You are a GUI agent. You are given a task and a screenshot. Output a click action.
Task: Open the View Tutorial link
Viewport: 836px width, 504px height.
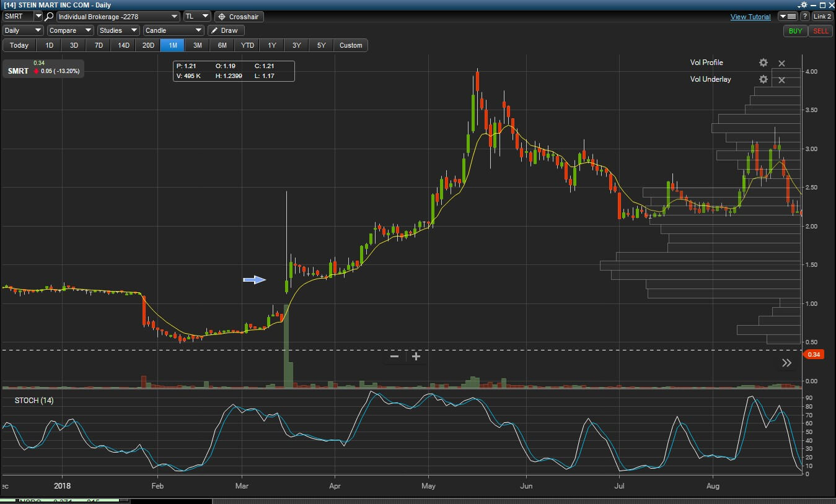click(750, 17)
